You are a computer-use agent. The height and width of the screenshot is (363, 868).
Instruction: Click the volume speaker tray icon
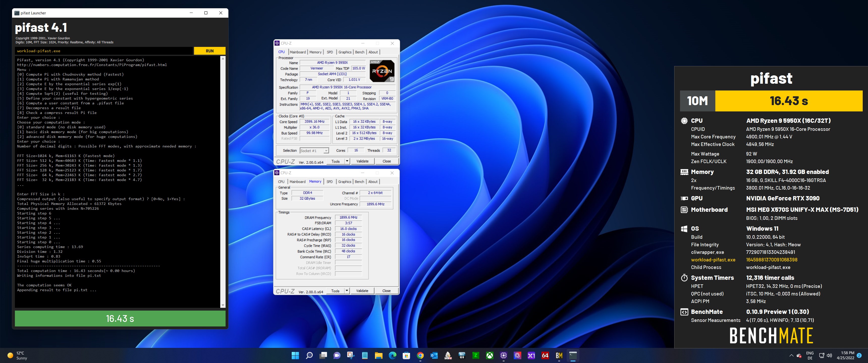(829, 355)
